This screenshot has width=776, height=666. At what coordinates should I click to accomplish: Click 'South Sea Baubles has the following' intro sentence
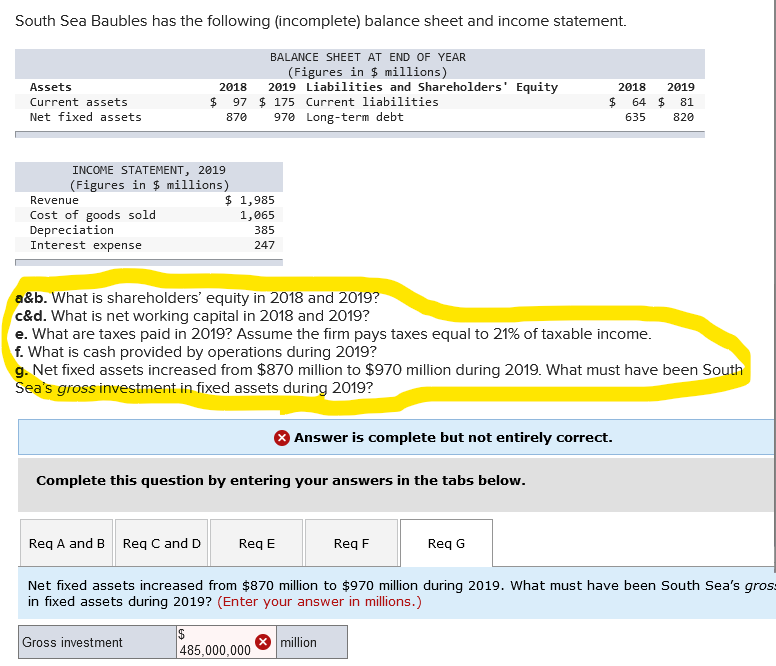point(321,21)
